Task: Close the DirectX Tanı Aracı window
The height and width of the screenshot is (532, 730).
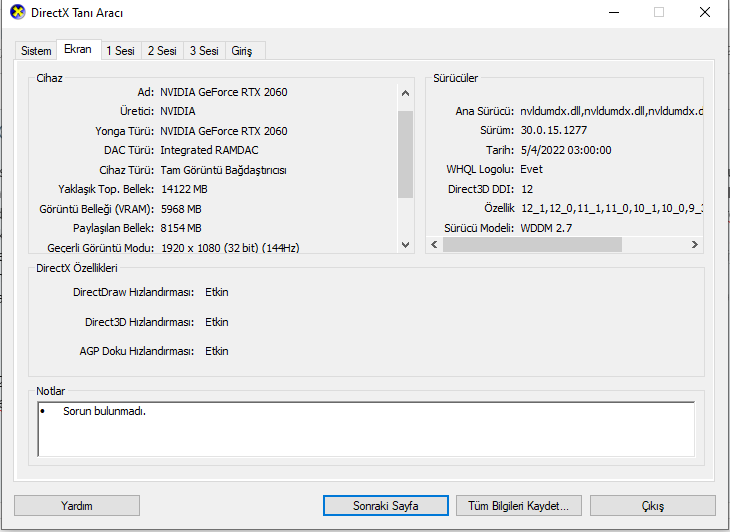Action: point(705,12)
